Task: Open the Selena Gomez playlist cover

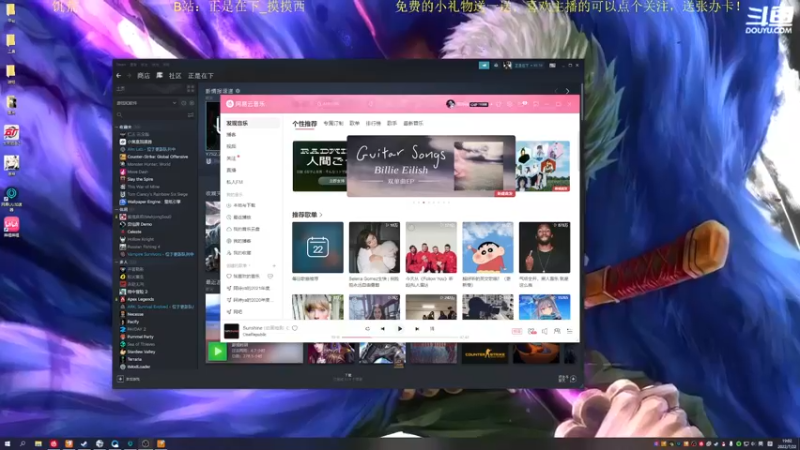Action: pyautogui.click(x=374, y=247)
